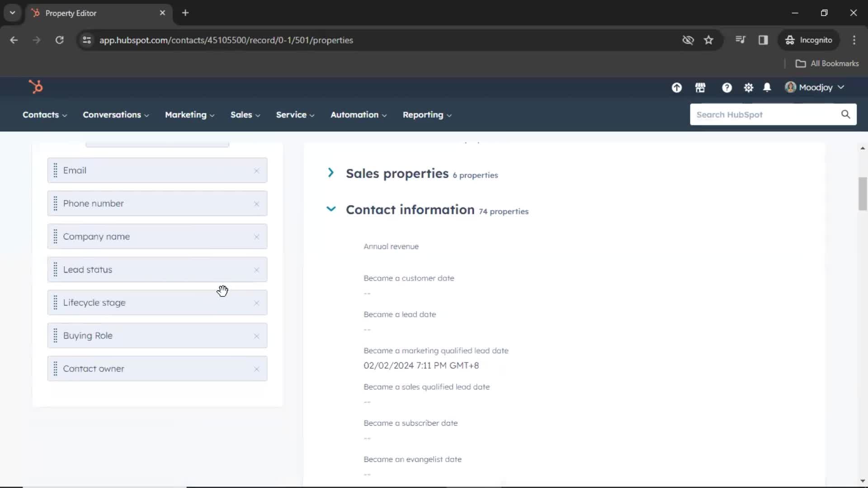Click the browser address bar URL
Image resolution: width=868 pixels, height=488 pixels.
click(x=226, y=40)
